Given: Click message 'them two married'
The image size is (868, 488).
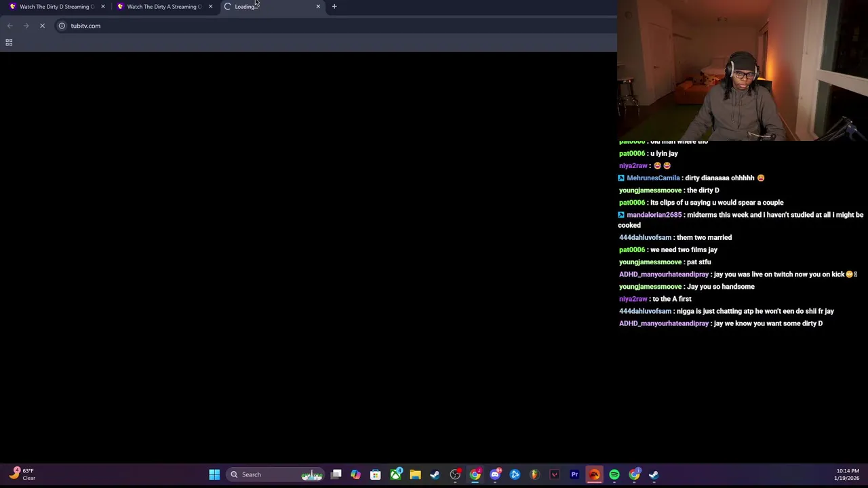Looking at the screenshot, I should tap(704, 238).
